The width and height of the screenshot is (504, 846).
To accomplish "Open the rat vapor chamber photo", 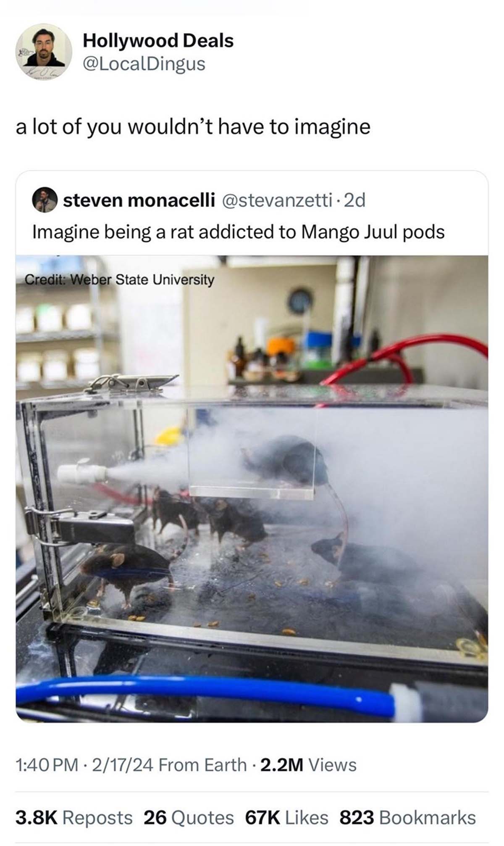I will pyautogui.click(x=252, y=488).
